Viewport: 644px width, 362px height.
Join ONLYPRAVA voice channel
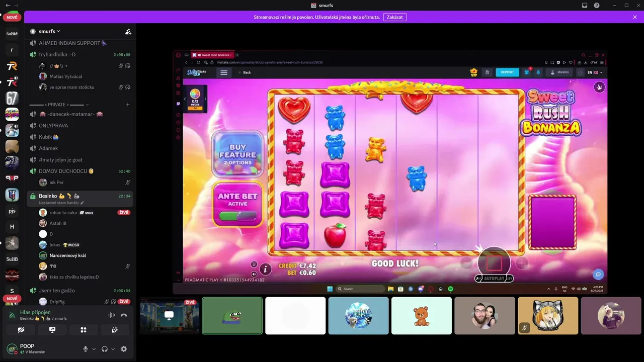(80, 126)
